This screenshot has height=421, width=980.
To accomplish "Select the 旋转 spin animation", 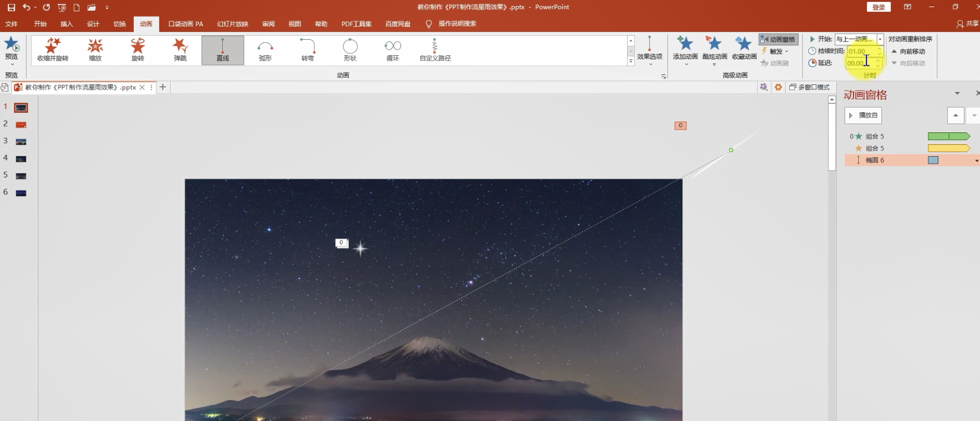I will (x=138, y=50).
